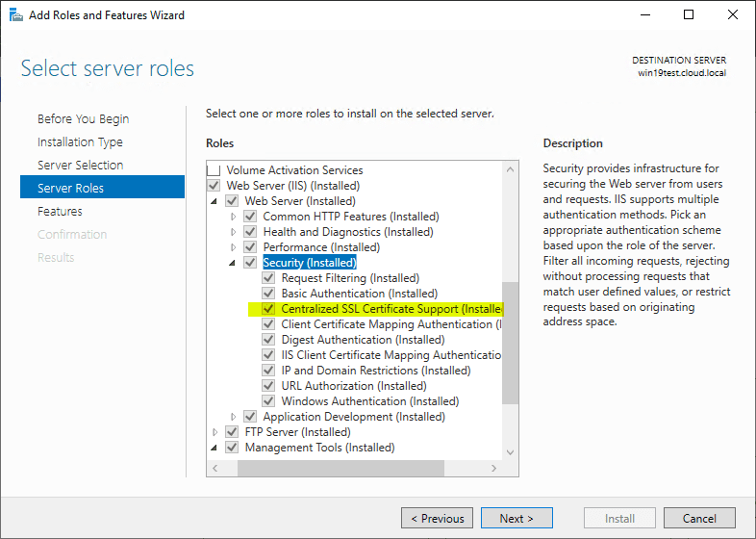Click the horizontal scroll left arrow

(x=215, y=468)
